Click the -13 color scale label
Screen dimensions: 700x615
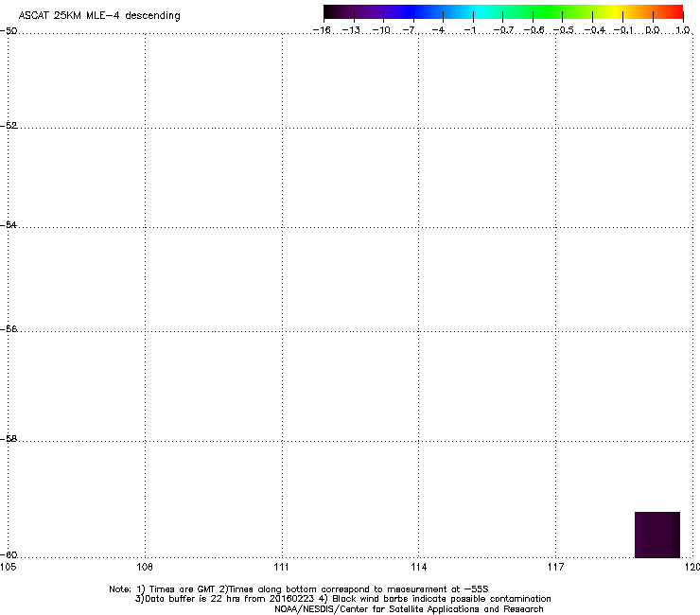351,30
